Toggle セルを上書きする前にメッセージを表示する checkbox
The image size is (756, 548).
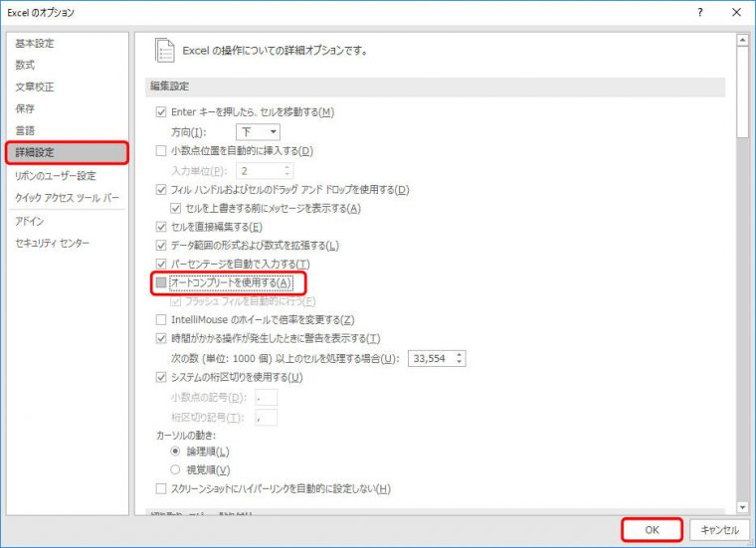(x=175, y=209)
